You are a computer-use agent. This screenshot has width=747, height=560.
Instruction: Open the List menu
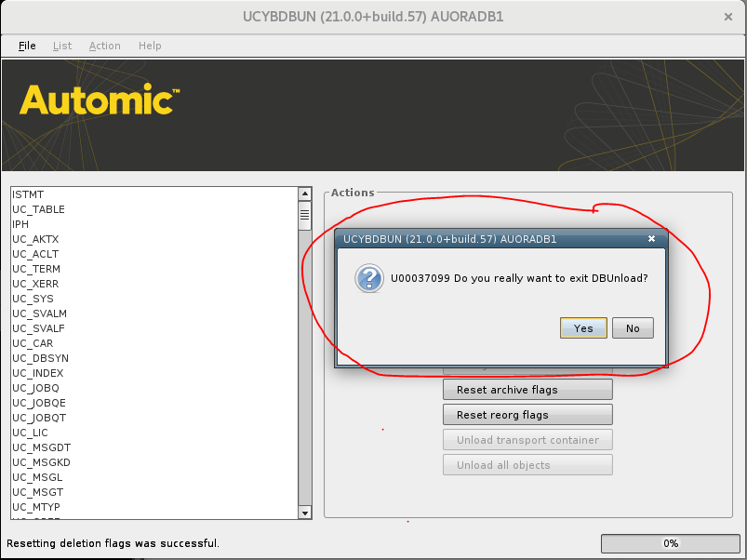(x=62, y=46)
